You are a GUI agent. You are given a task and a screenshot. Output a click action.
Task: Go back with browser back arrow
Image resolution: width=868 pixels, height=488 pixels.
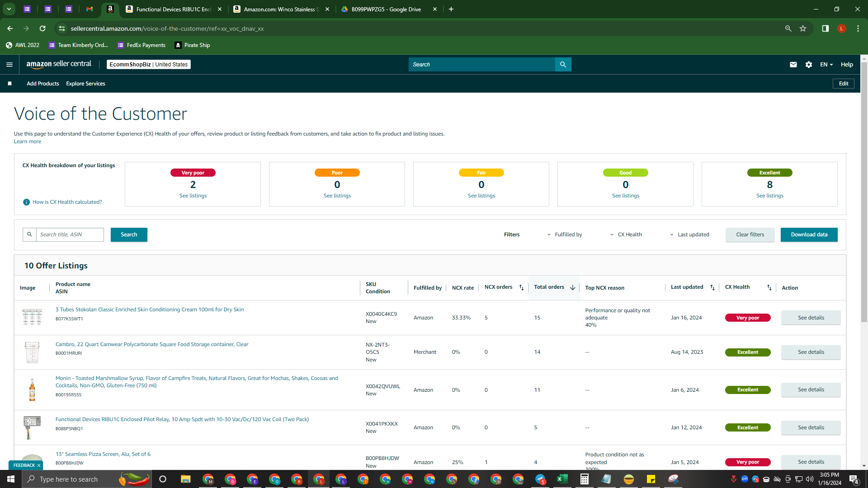pos(10,28)
